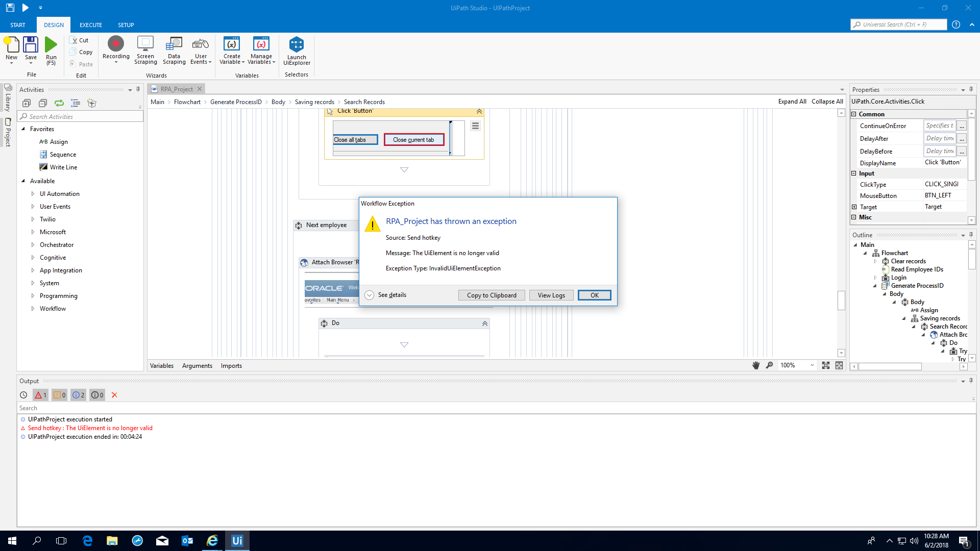This screenshot has width=980, height=551.
Task: Clear all output messages with red X
Action: coord(114,395)
